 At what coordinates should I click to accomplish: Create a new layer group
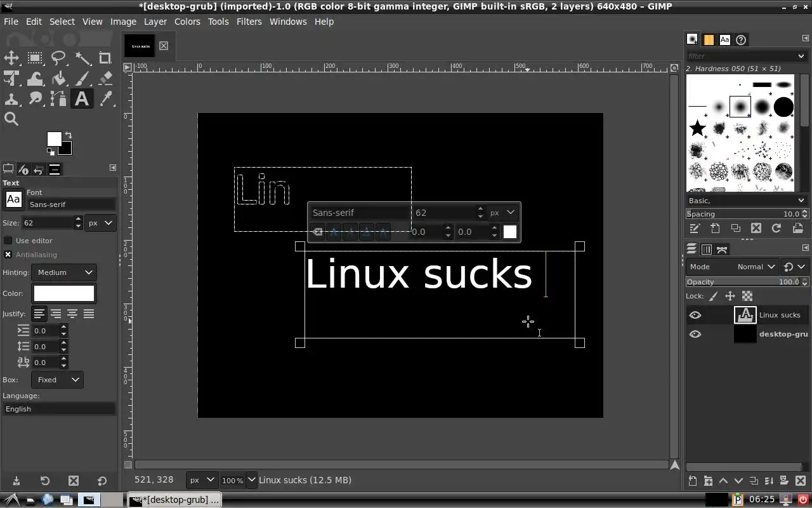[x=708, y=481]
